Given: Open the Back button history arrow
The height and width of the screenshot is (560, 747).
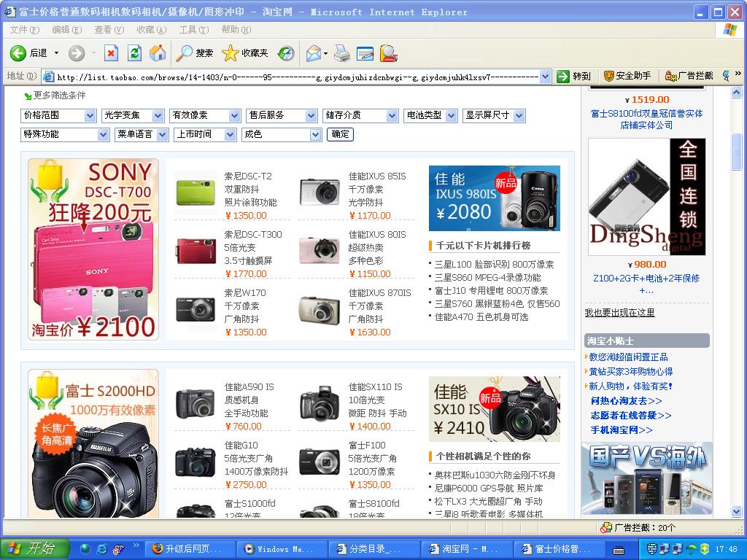Looking at the screenshot, I should pyautogui.click(x=56, y=52).
